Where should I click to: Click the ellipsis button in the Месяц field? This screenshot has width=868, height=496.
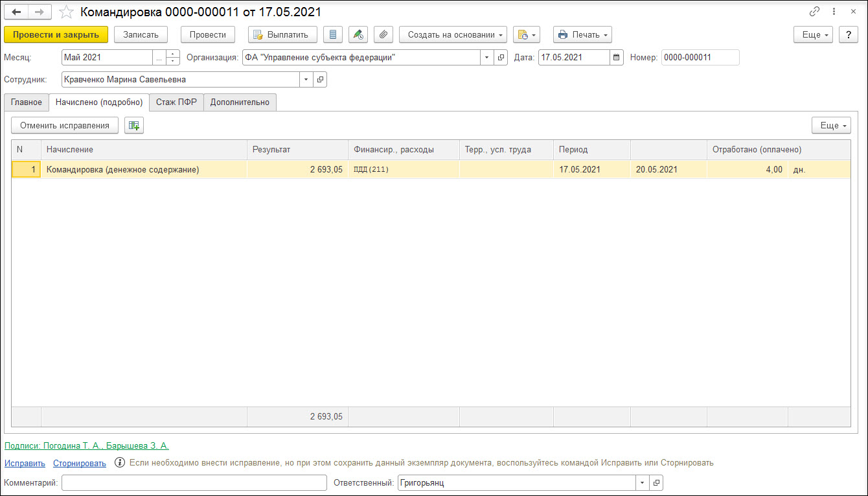(159, 58)
